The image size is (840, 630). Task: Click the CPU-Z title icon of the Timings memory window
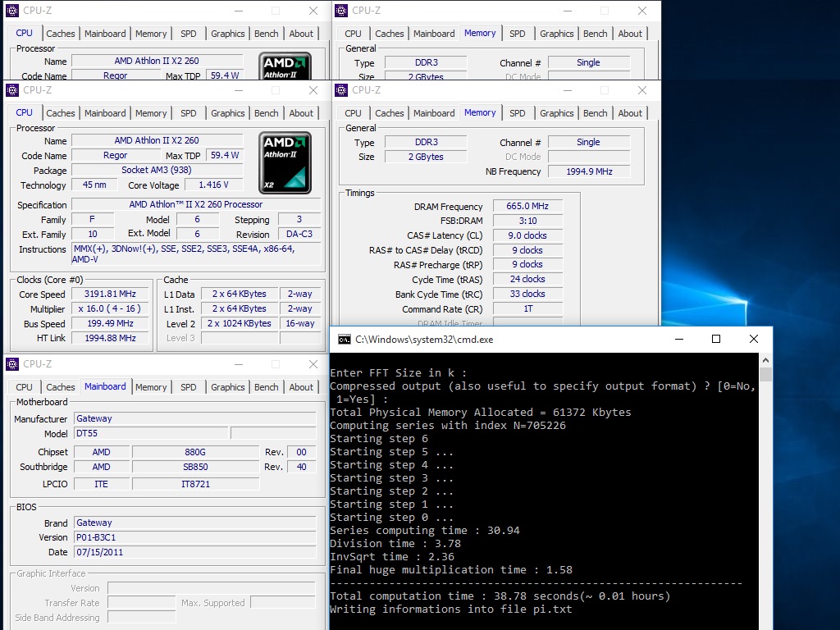click(341, 90)
